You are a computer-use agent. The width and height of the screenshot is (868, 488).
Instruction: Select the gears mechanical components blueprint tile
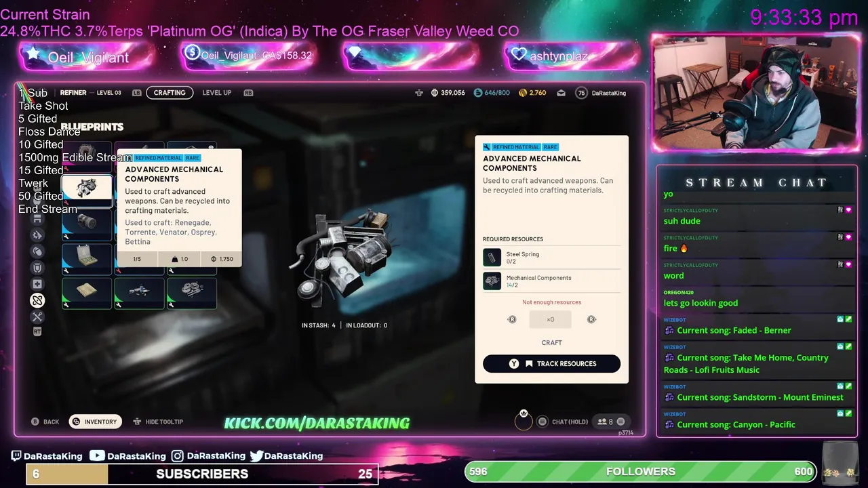point(192,292)
